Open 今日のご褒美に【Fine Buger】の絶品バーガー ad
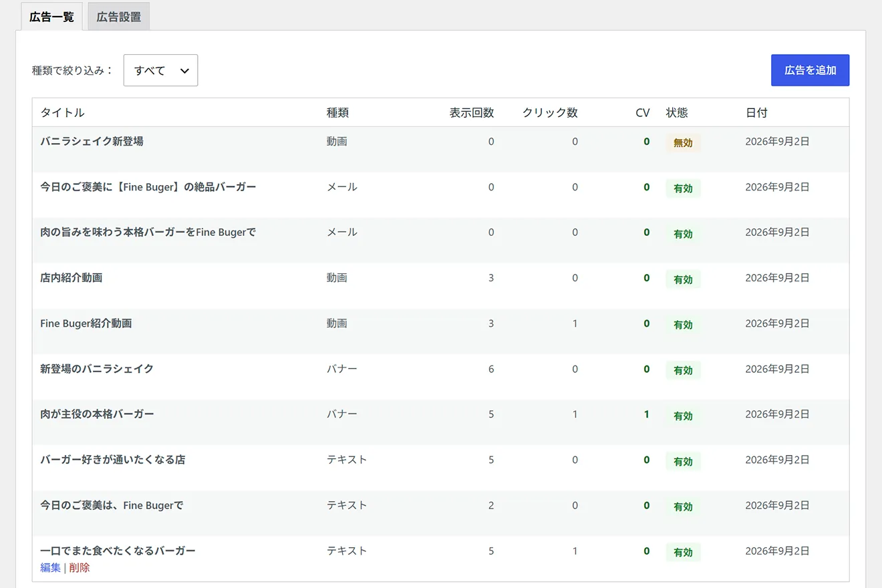This screenshot has width=882, height=588. (x=148, y=187)
